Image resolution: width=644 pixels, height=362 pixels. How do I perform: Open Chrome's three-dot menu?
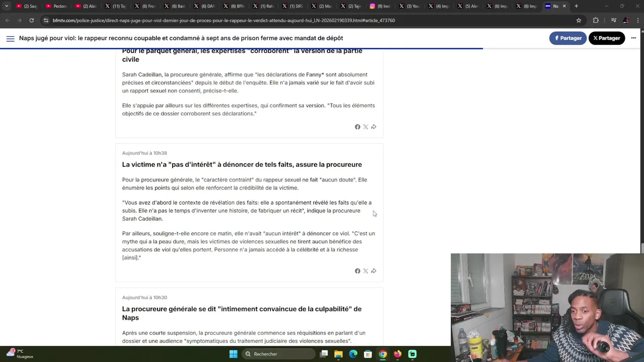pos(638,21)
